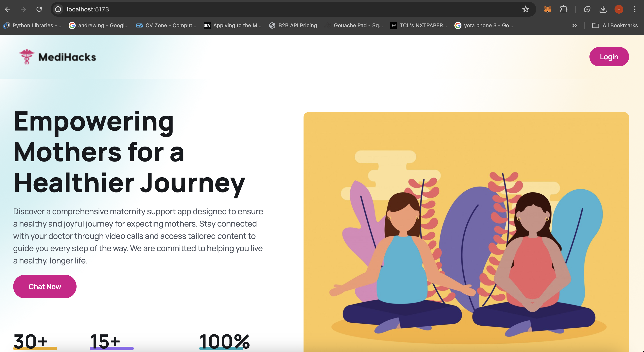This screenshot has height=352, width=644.
Task: Click the performance lightning icon in the toolbar
Action: pos(587,9)
